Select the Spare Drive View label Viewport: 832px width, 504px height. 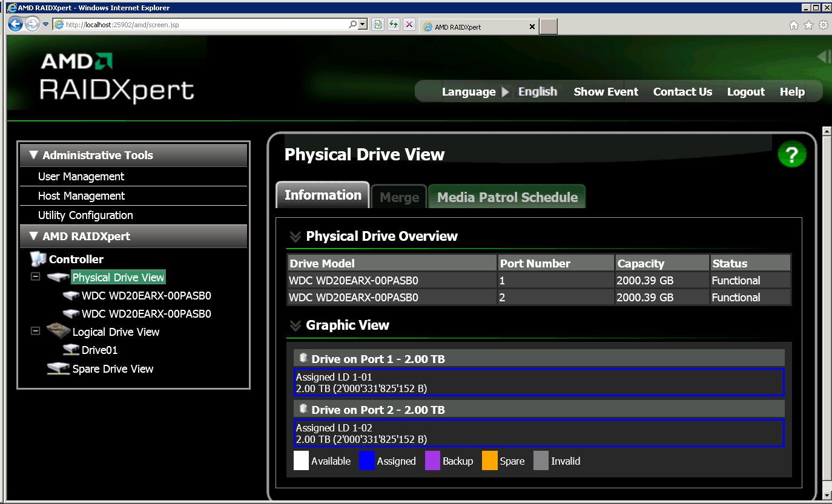[x=113, y=369]
